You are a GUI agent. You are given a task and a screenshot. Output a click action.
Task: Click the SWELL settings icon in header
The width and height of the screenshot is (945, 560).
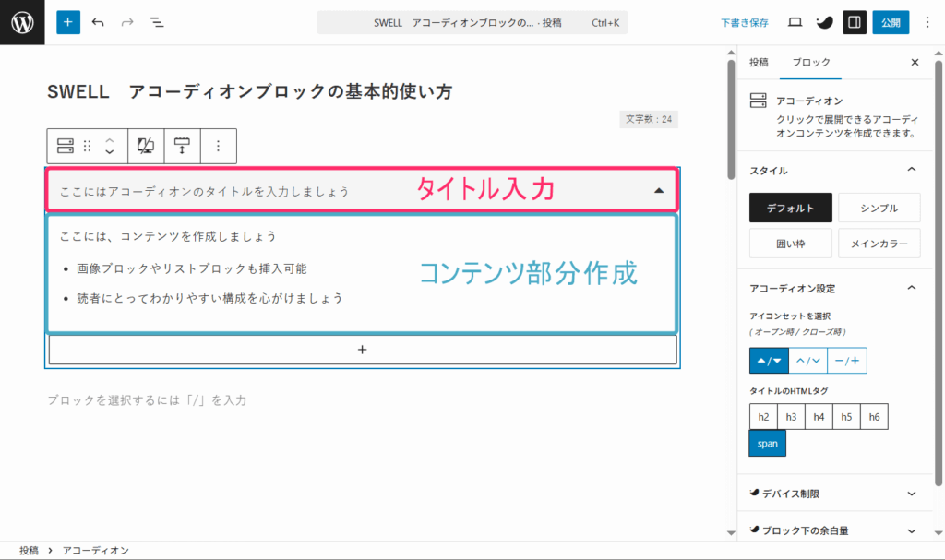click(x=824, y=22)
